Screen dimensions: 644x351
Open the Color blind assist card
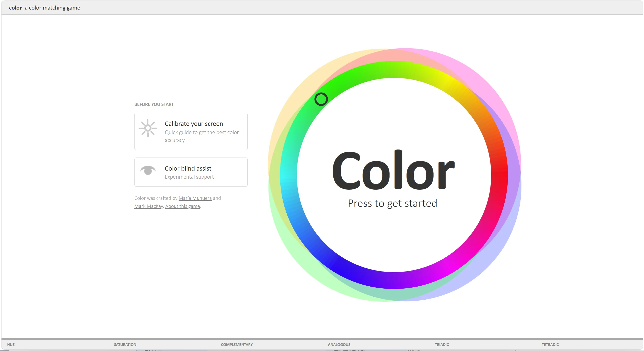tap(191, 172)
